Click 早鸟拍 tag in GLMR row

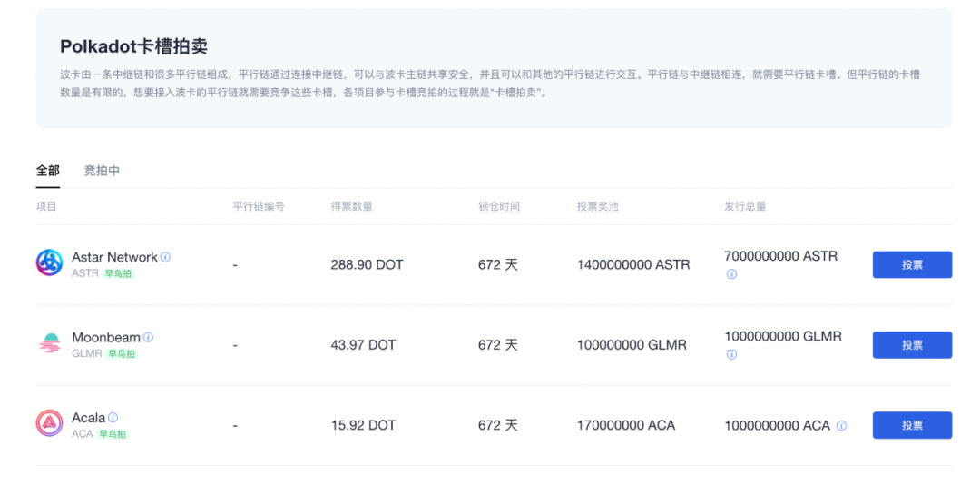pos(122,353)
